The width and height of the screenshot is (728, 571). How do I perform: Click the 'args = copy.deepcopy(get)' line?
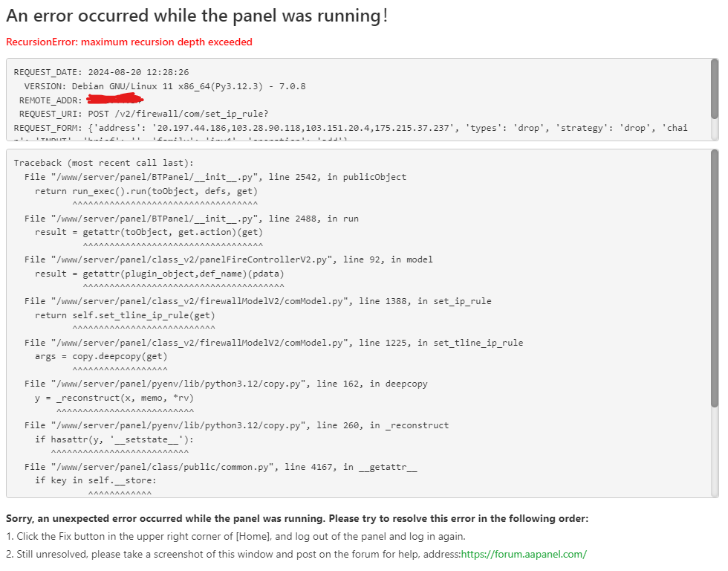click(x=101, y=356)
